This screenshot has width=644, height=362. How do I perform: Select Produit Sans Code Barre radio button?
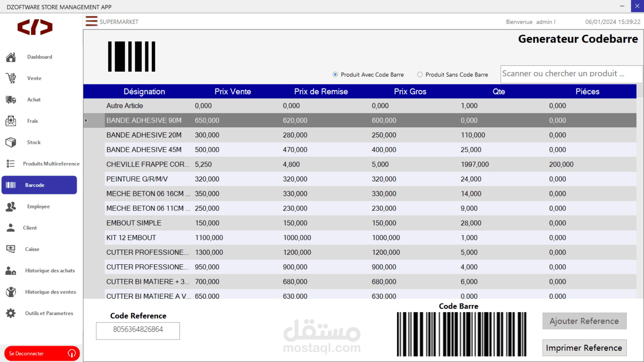[420, 74]
